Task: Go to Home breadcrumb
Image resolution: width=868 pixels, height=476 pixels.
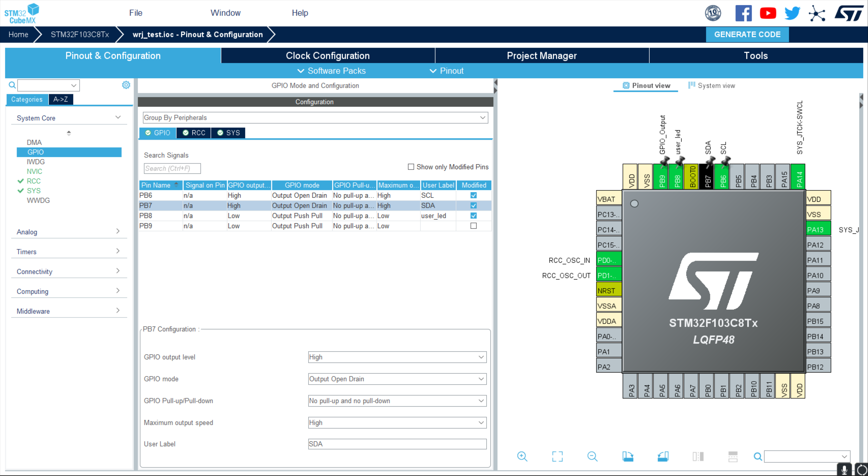Action: click(18, 35)
